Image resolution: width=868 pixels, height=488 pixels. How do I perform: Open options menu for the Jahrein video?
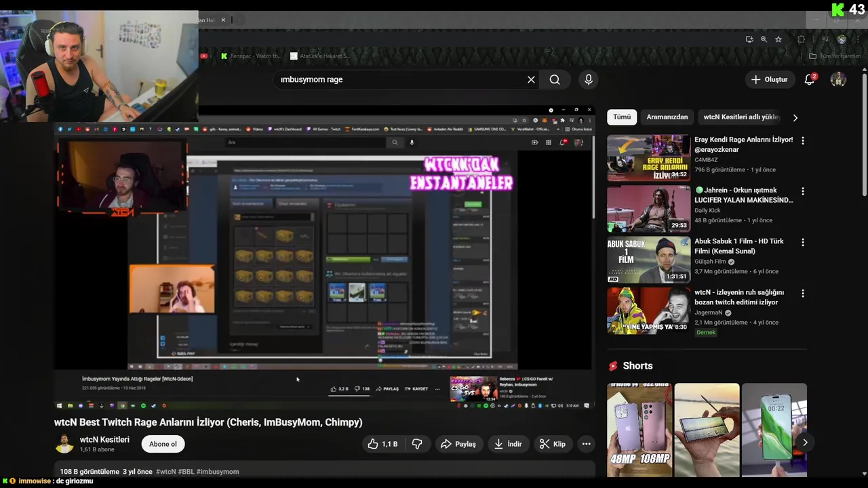pos(803,191)
